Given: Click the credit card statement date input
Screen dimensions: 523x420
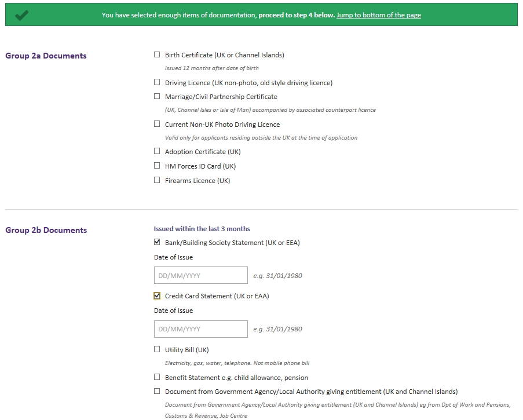Looking at the screenshot, I should [200, 328].
